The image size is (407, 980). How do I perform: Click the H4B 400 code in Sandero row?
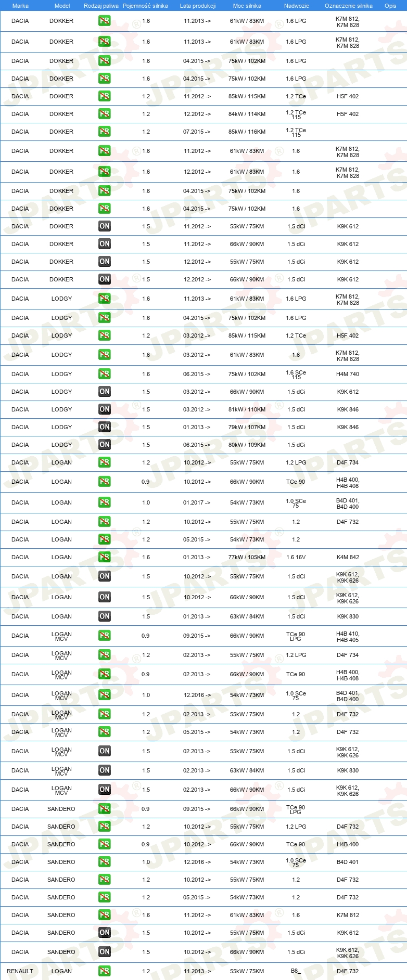(348, 844)
